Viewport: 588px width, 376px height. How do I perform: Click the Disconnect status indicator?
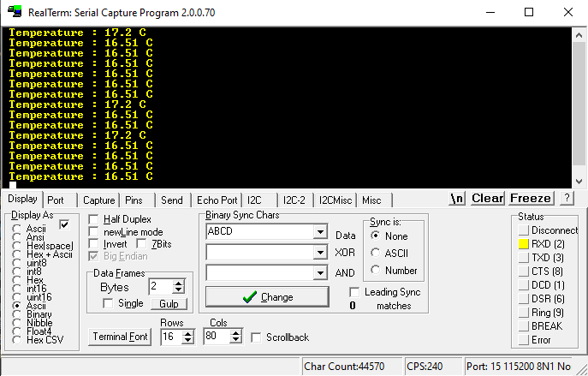523,230
